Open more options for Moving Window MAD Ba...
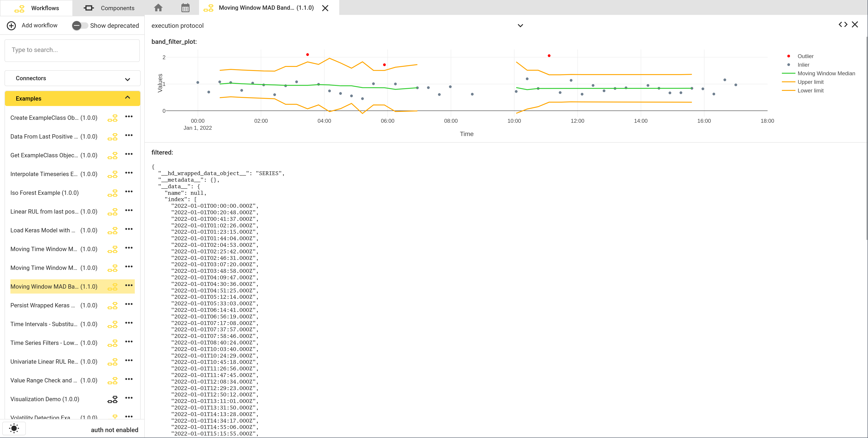868x438 pixels. tap(129, 285)
